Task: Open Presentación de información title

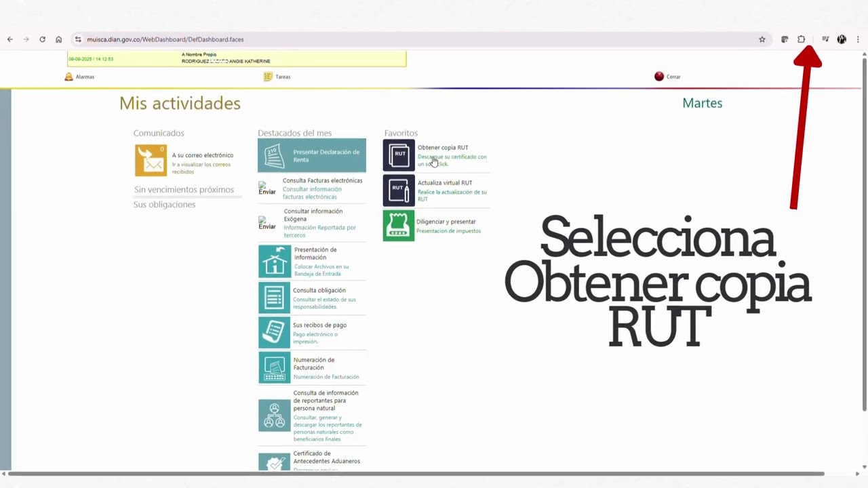Action: [315, 253]
